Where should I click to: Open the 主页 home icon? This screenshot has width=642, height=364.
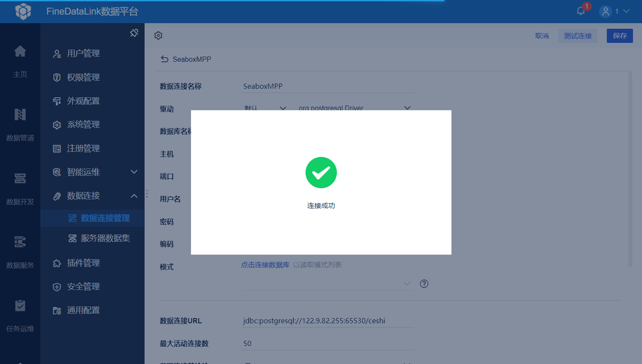(x=20, y=51)
